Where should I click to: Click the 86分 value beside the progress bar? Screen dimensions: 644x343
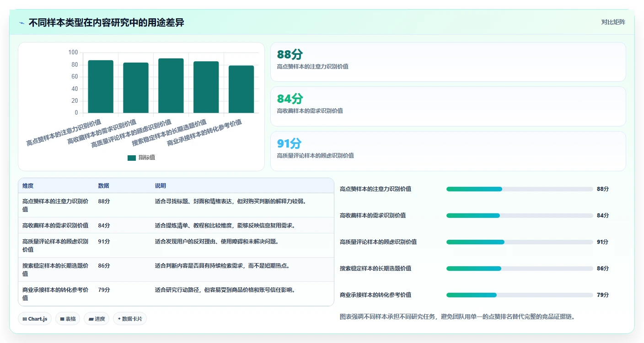point(603,269)
